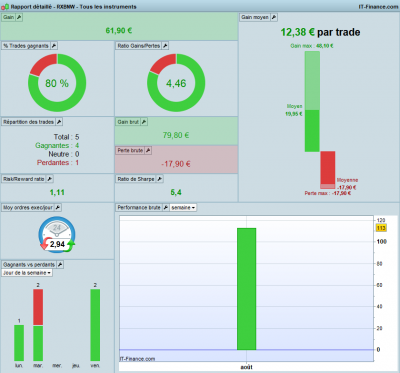Click the IT-Finance.com link in title bar
This screenshot has width=400, height=373.
pos(378,6)
